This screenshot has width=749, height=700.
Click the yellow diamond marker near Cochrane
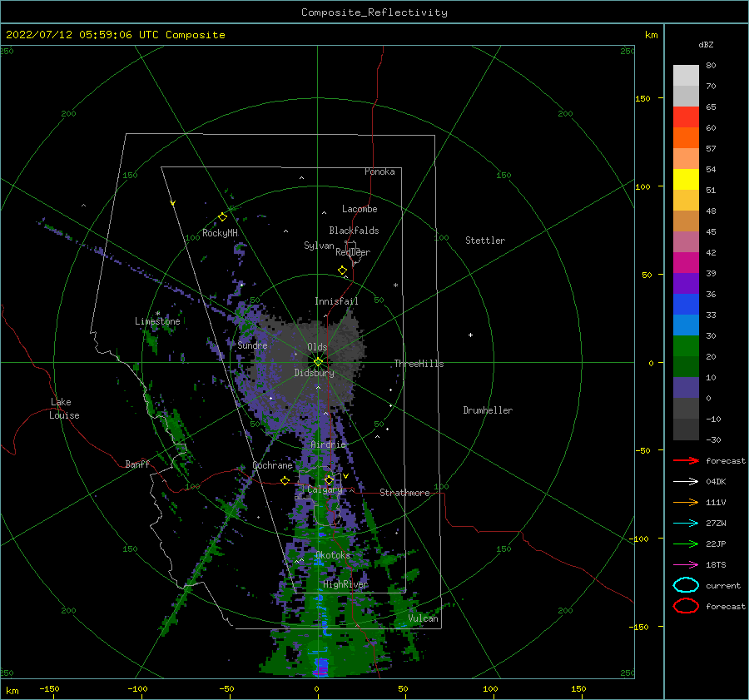pyautogui.click(x=285, y=480)
